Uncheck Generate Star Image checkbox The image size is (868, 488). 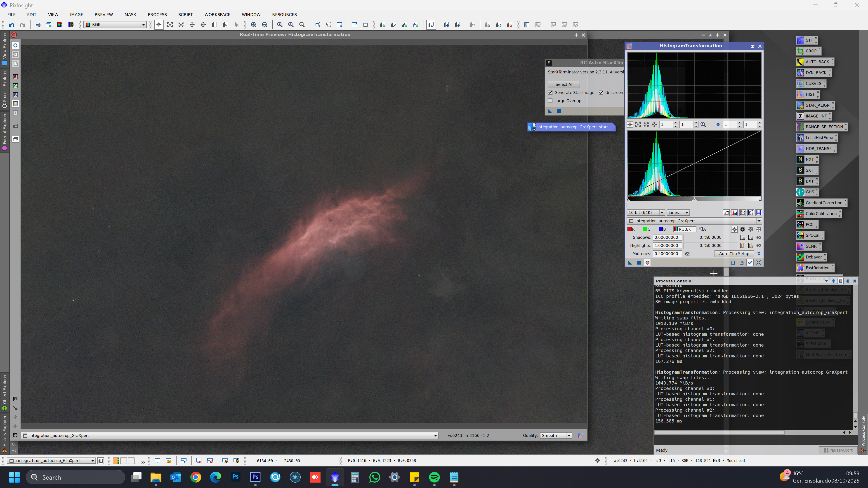(550, 93)
